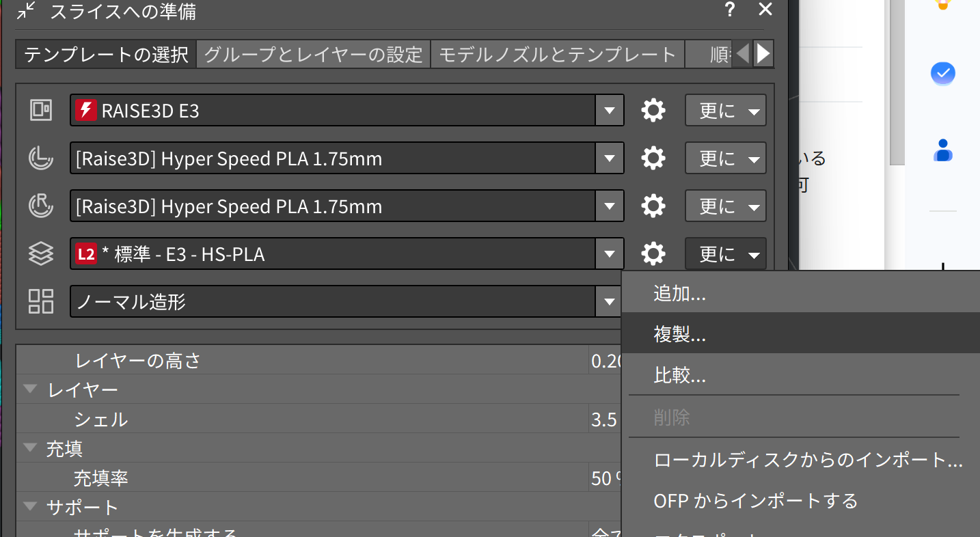This screenshot has height=537, width=980.
Task: Click the yellow lightbulb sidebar icon
Action: 943,4
